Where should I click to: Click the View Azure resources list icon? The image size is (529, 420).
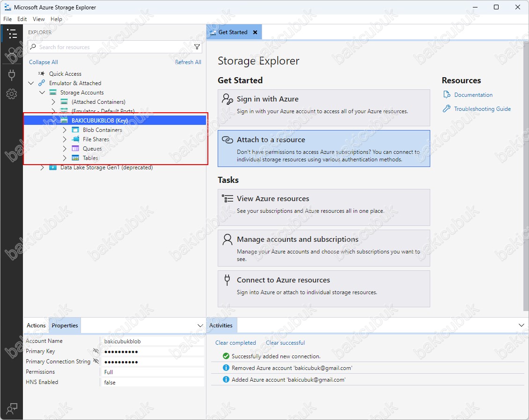[x=228, y=198]
